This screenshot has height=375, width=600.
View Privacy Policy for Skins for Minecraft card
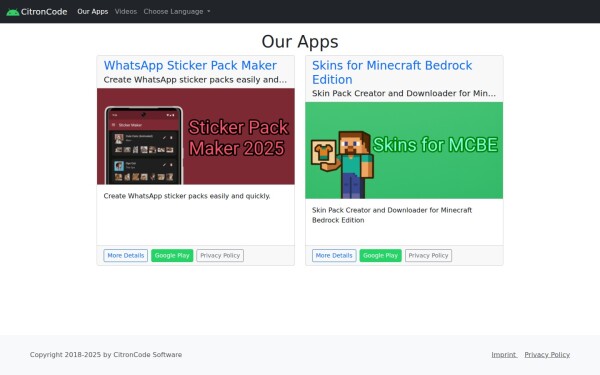pos(428,256)
